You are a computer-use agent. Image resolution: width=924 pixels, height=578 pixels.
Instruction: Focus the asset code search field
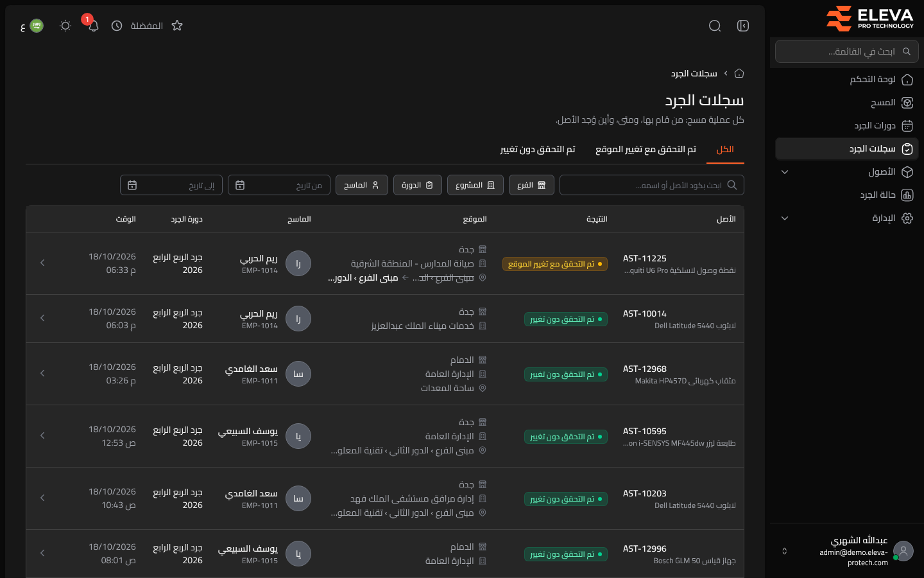[652, 185]
